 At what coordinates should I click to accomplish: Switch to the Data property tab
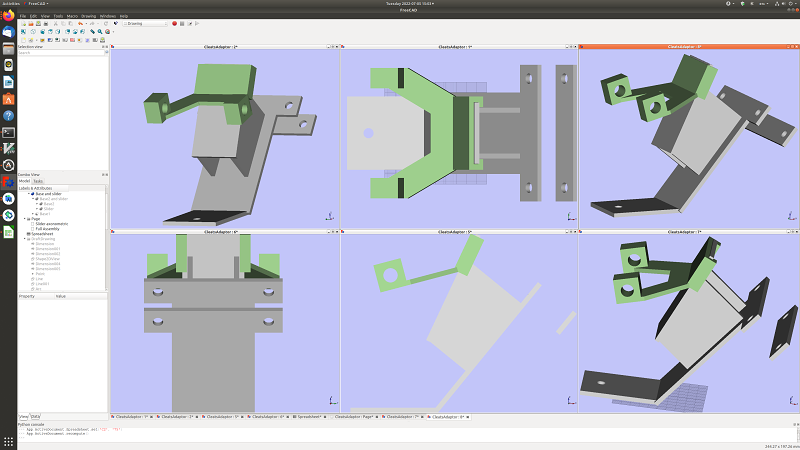point(36,415)
